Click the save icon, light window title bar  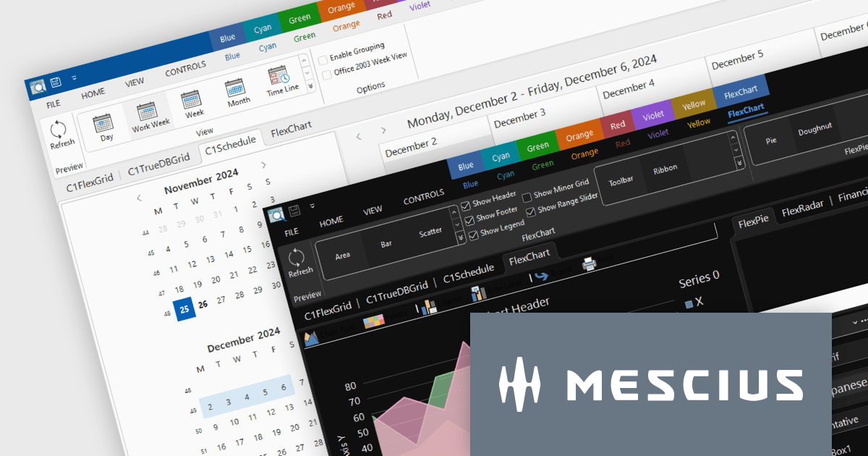[56, 82]
